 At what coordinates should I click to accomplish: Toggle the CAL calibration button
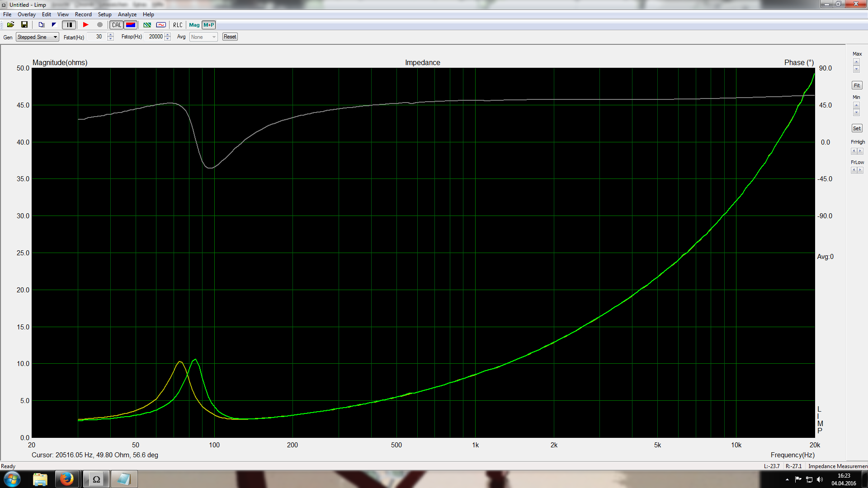(117, 25)
